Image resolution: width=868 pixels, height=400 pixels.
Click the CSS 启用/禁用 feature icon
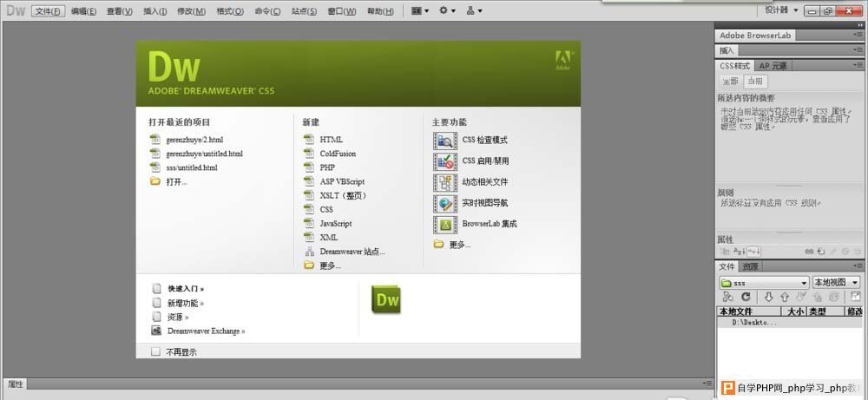pyautogui.click(x=445, y=161)
